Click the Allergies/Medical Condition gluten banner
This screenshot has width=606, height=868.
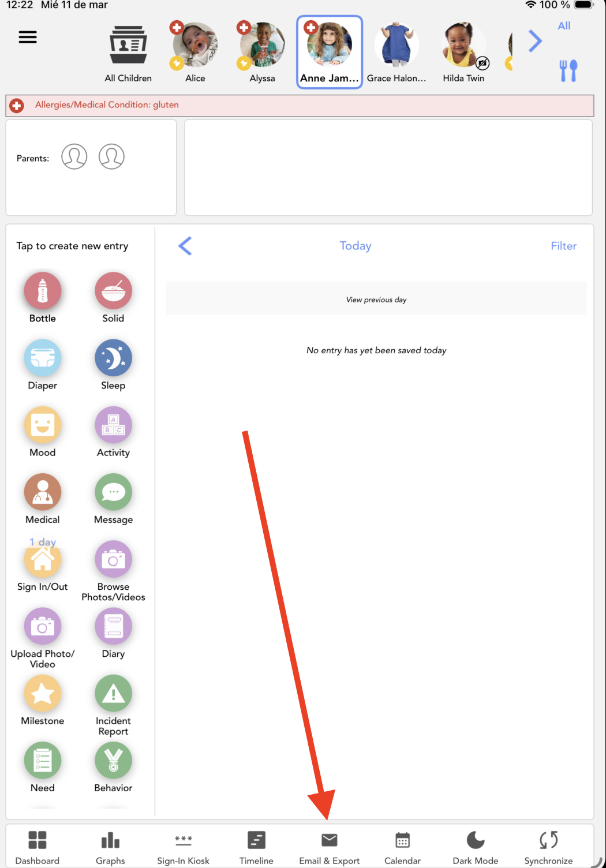[x=300, y=106]
